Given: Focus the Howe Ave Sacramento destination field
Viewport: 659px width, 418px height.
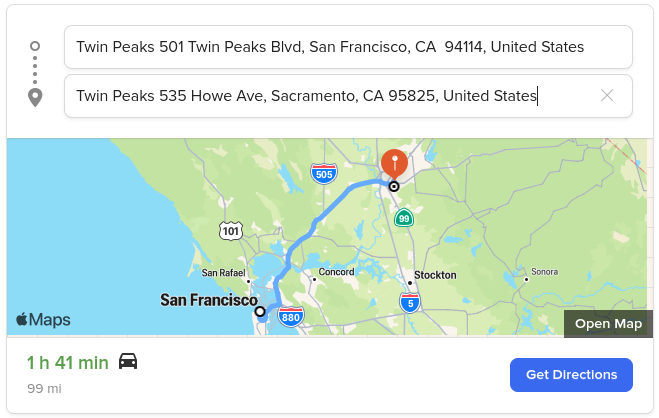Looking at the screenshot, I should tap(348, 96).
